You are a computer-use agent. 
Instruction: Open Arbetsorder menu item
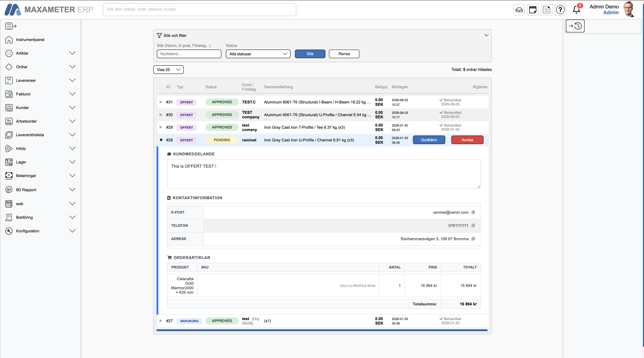(26, 121)
